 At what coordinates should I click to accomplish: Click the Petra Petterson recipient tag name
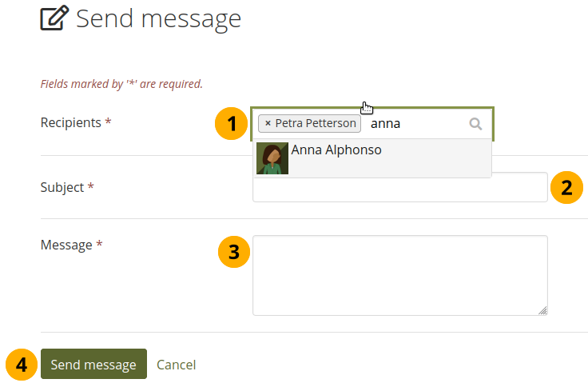(x=316, y=124)
